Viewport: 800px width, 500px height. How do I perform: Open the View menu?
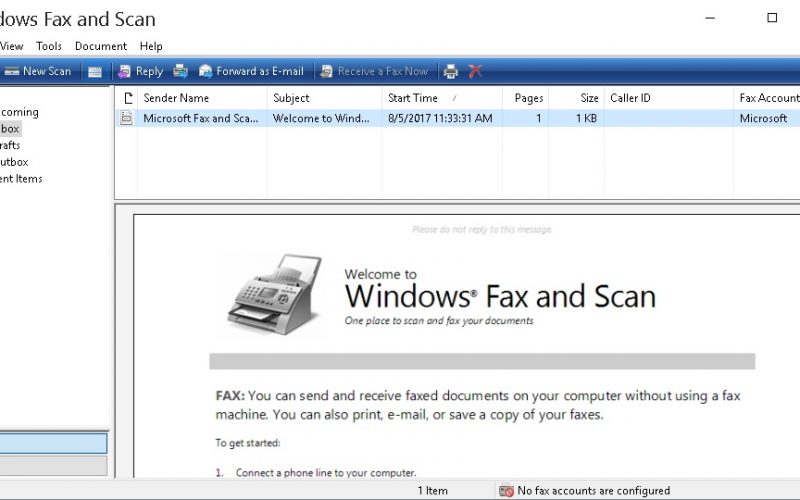tap(11, 46)
